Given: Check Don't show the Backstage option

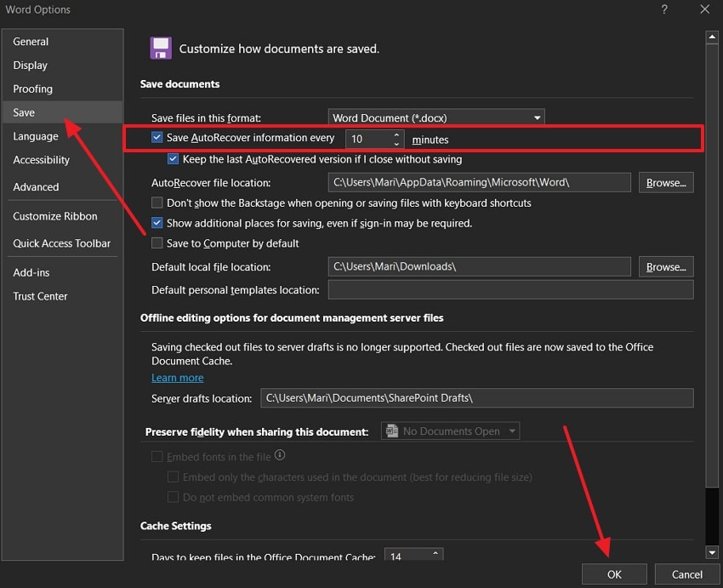Looking at the screenshot, I should tap(157, 203).
